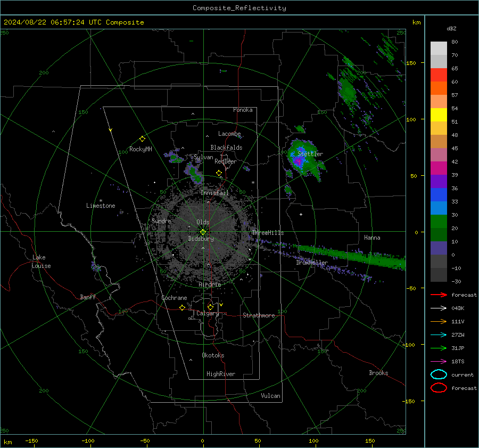Screen dimensions: 479x448
Task: Click the Vulcan city label
Action: pos(271,396)
